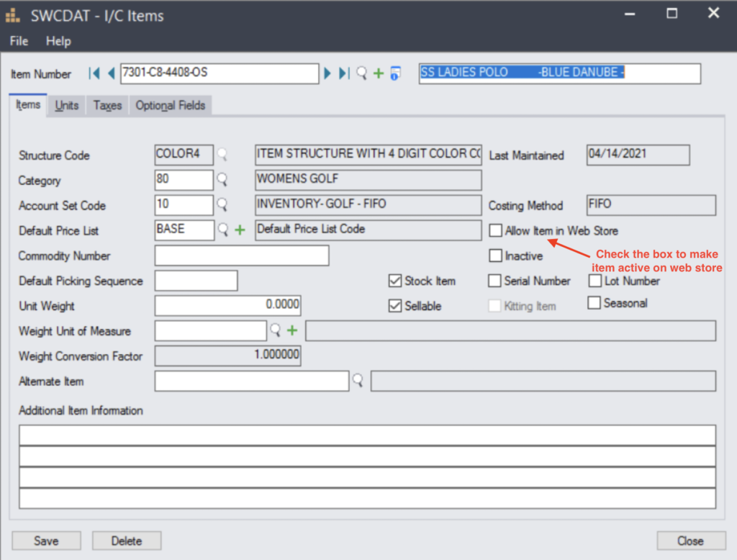The image size is (737, 560).
Task: Open the Help menu
Action: click(x=58, y=41)
